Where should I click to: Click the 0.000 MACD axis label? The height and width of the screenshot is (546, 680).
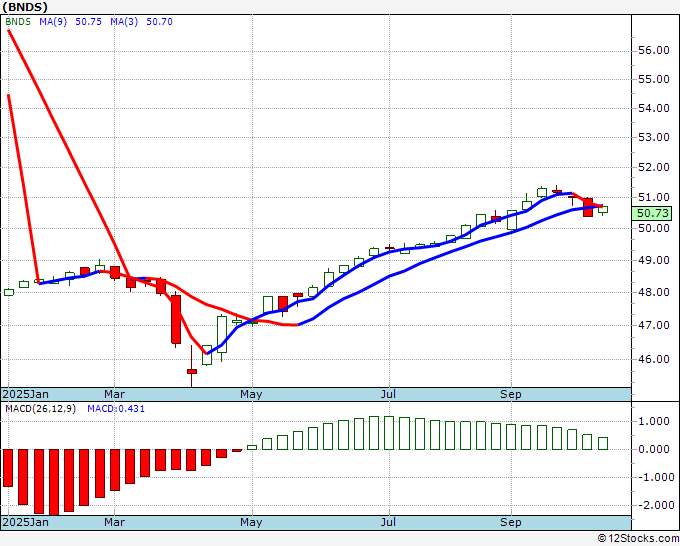[654, 449]
